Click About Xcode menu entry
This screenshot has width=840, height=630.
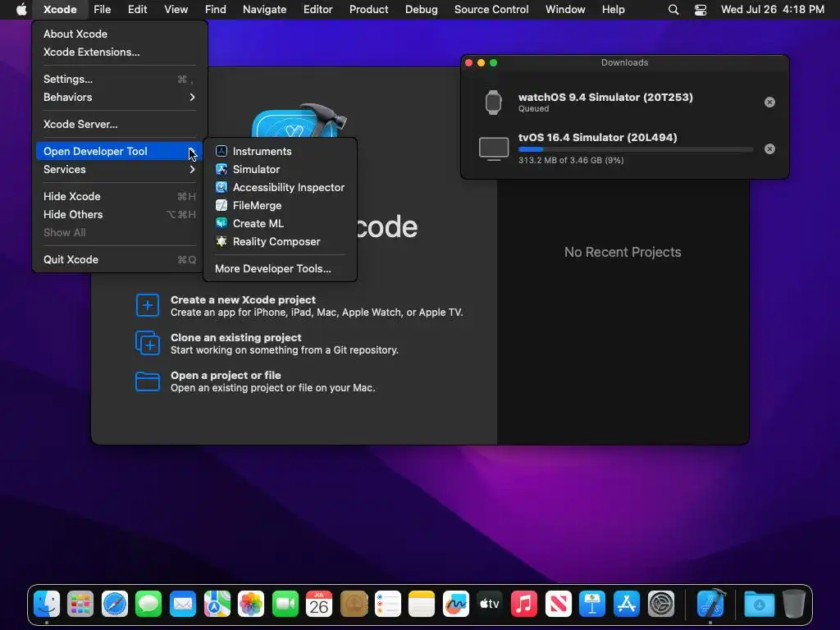click(x=120, y=34)
